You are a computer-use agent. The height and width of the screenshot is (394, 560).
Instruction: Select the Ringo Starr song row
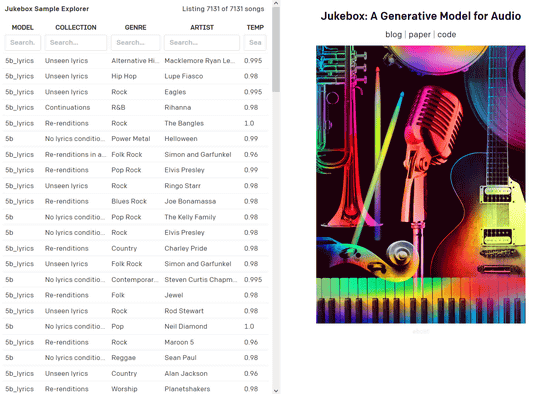135,186
